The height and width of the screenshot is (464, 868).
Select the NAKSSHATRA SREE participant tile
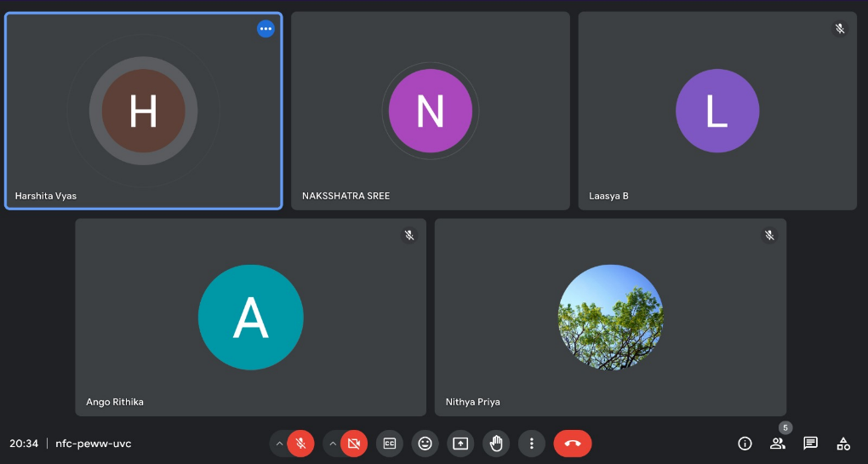coord(430,111)
